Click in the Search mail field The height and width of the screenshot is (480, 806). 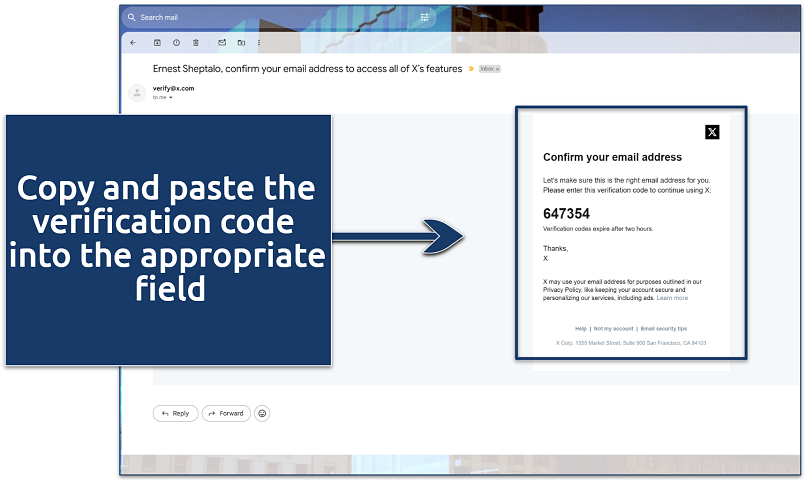[270, 17]
